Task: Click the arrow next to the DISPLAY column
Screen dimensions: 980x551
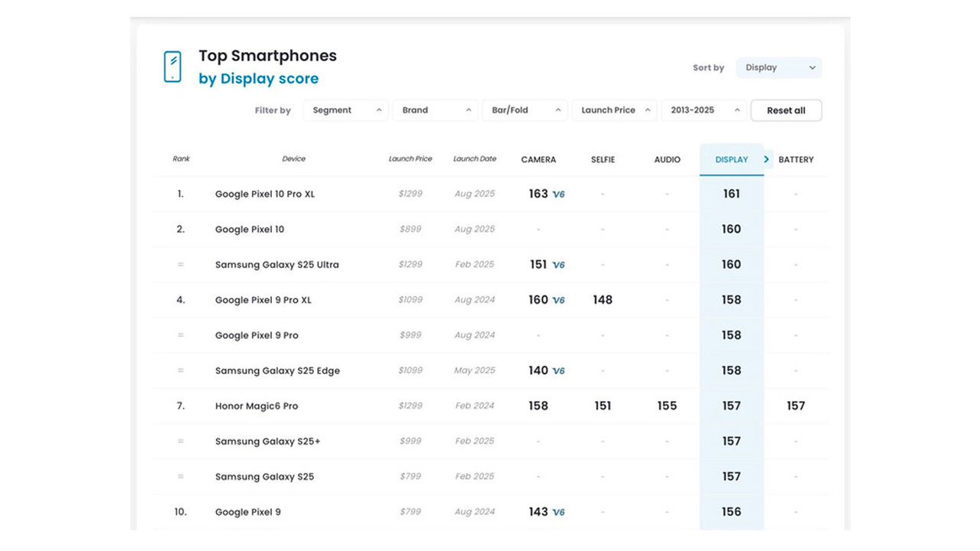Action: (x=766, y=159)
